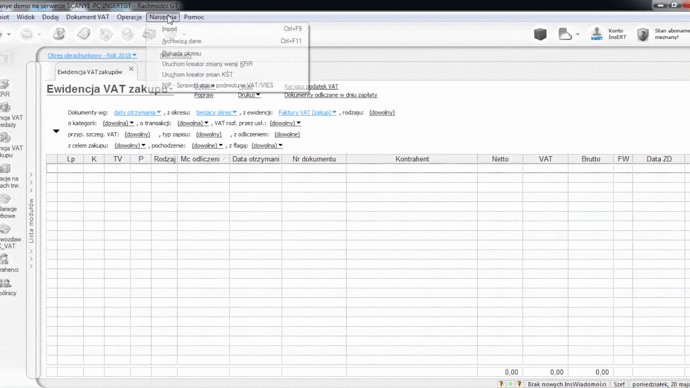Open the Widok menu
Viewport: 690px width, 388px height.
click(26, 17)
